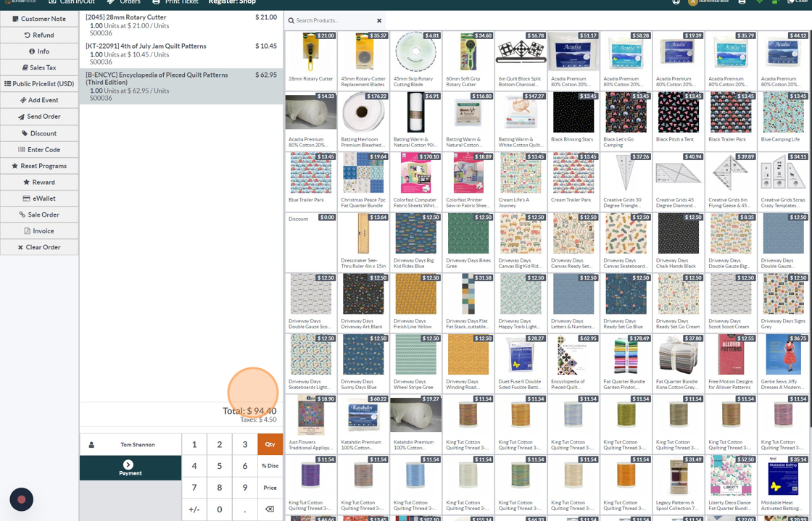
Task: Add Black Blinking Stars fabric
Action: coord(573,121)
